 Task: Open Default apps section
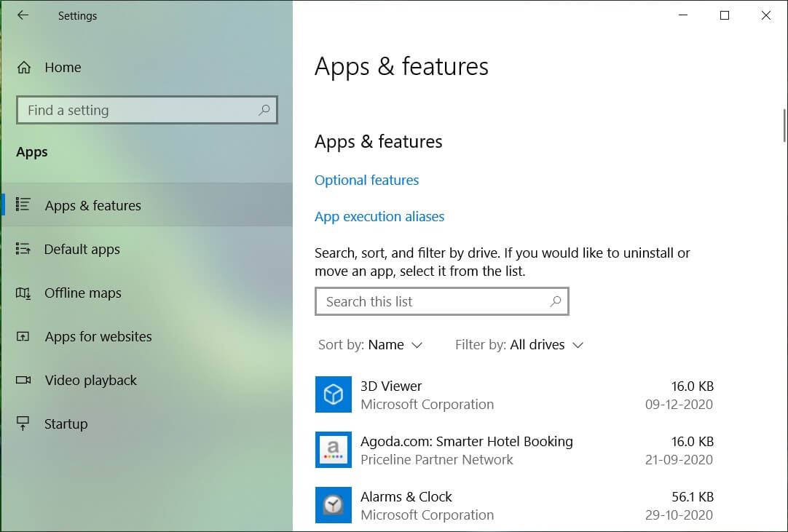point(146,249)
